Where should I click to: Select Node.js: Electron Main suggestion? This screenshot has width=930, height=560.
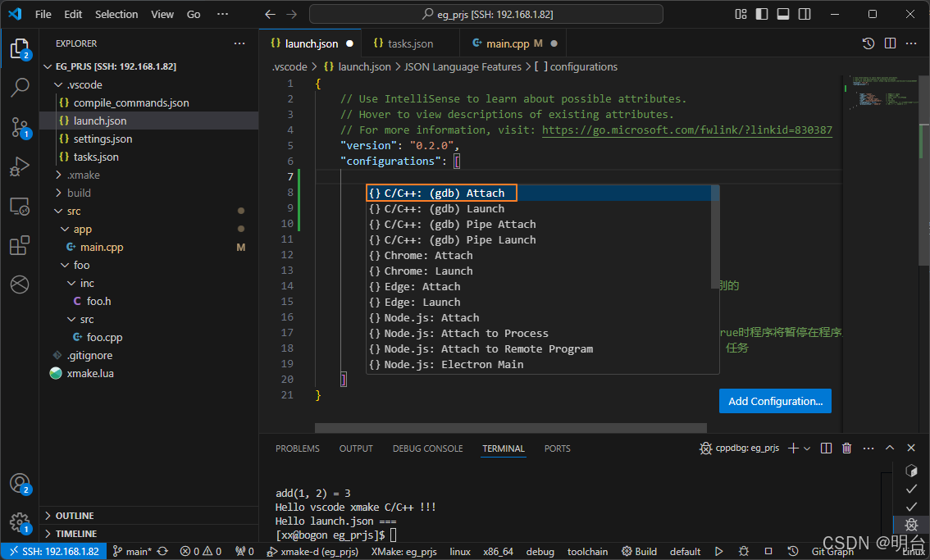click(539, 365)
